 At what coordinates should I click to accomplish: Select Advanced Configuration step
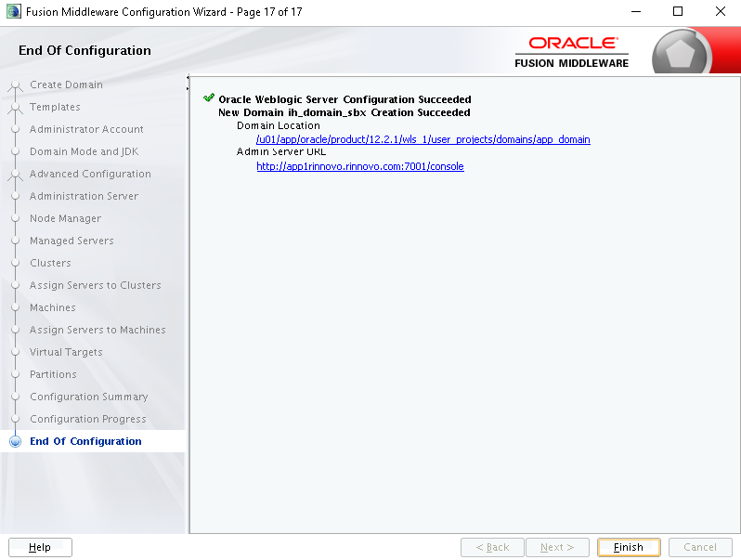(90, 174)
